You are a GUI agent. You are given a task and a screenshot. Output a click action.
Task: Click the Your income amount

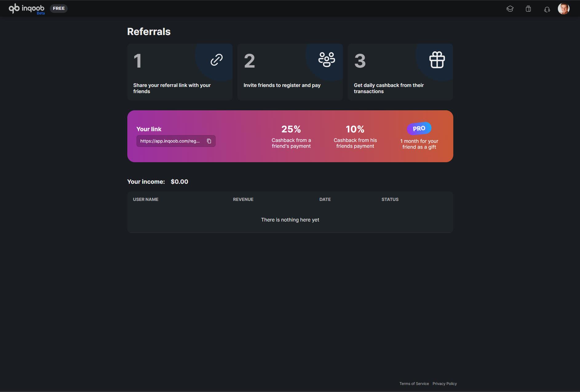click(x=179, y=182)
